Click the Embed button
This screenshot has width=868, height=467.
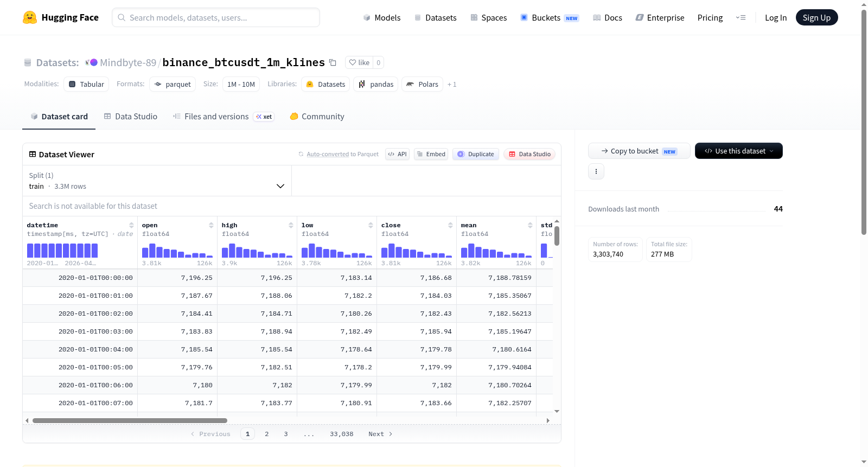point(431,154)
